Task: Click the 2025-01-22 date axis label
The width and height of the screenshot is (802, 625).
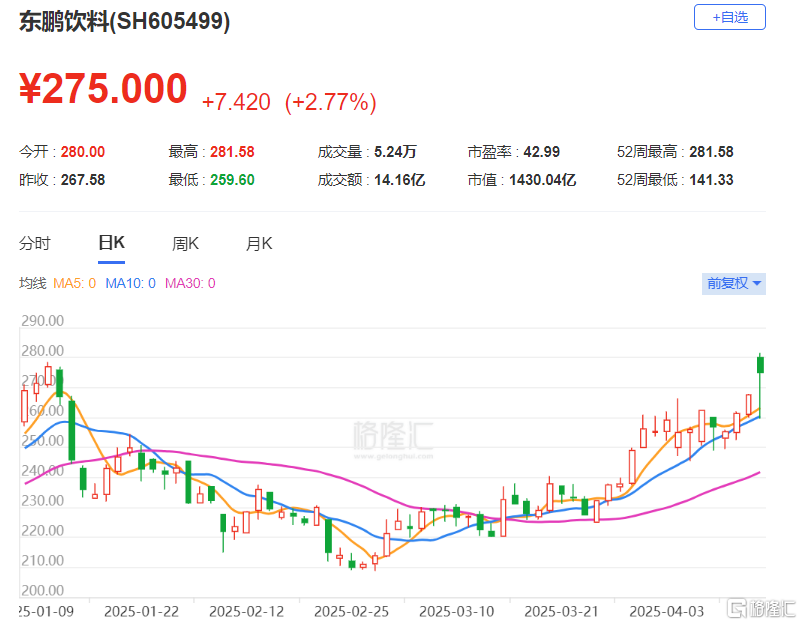Action: pyautogui.click(x=142, y=612)
